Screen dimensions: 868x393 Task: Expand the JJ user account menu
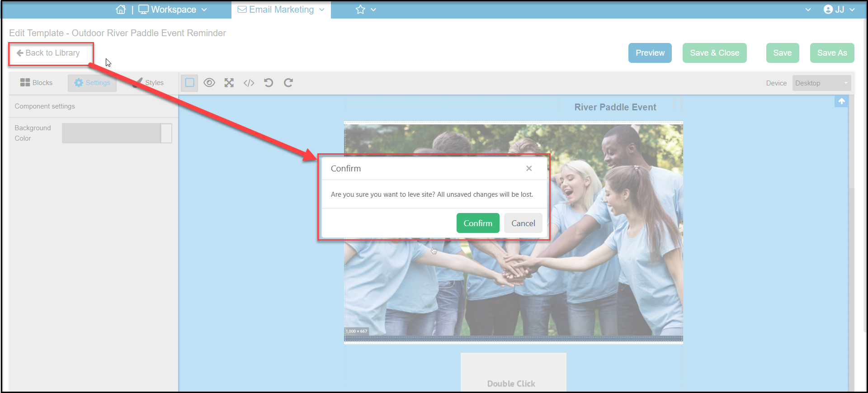tap(839, 9)
